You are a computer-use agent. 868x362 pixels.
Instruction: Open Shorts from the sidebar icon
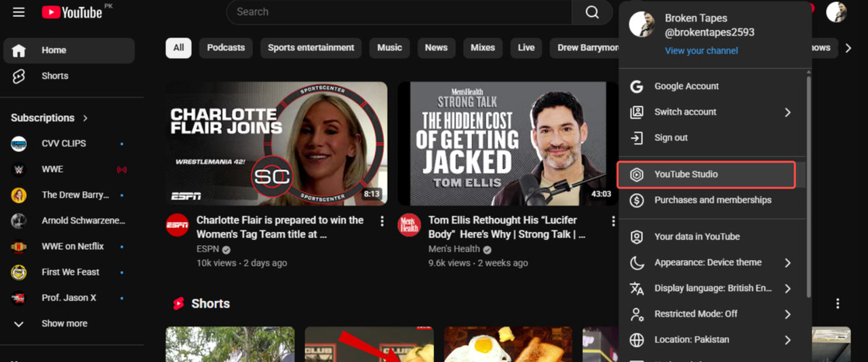[x=19, y=76]
